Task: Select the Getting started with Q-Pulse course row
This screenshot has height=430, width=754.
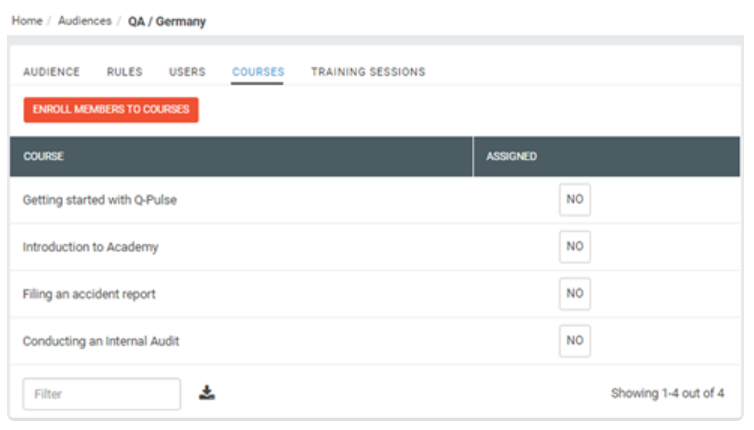Action: pyautogui.click(x=375, y=200)
